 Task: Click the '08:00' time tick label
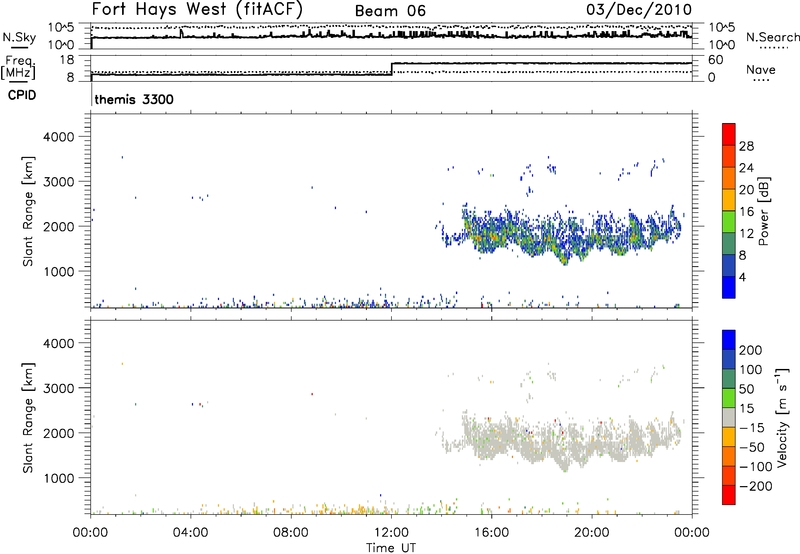291,533
